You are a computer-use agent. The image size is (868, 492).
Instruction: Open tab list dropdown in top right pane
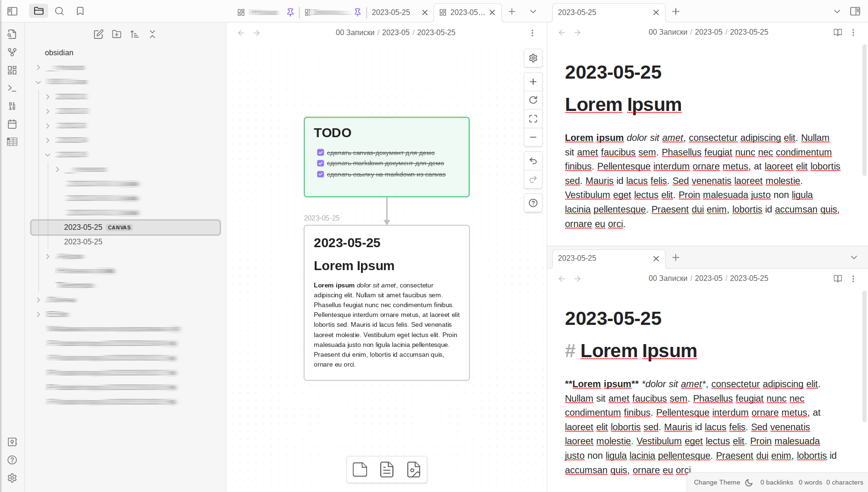coord(837,11)
